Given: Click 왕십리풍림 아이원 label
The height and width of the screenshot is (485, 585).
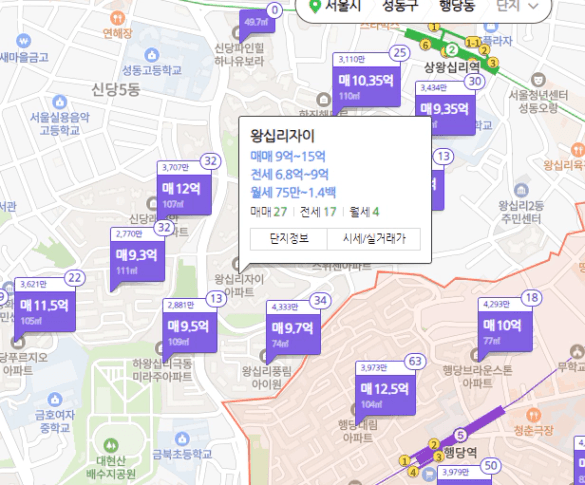Looking at the screenshot, I should click(266, 378).
